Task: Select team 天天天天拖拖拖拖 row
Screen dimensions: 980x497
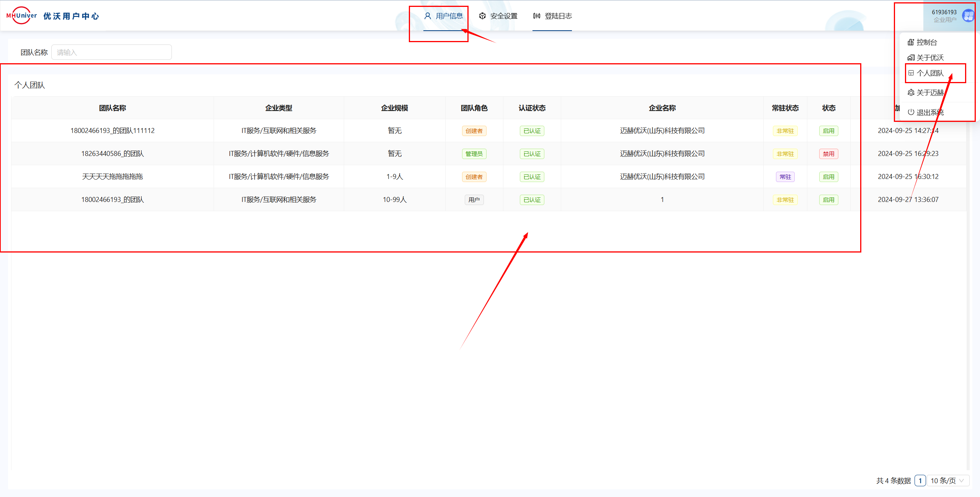Action: (x=112, y=177)
